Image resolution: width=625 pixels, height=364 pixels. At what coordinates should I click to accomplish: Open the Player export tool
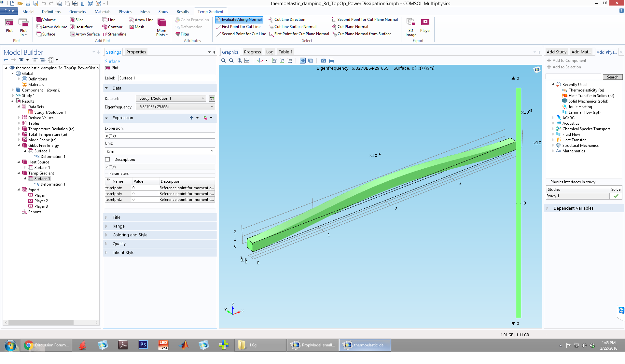tap(425, 23)
